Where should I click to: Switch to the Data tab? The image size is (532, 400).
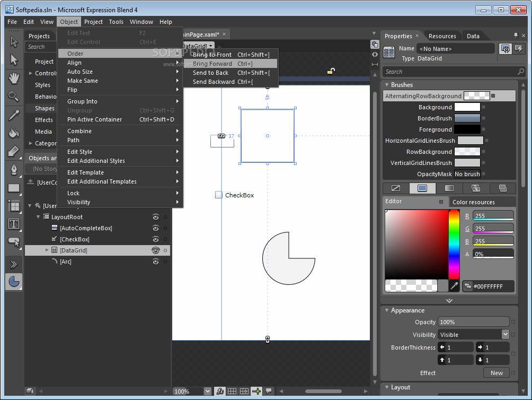coord(473,36)
